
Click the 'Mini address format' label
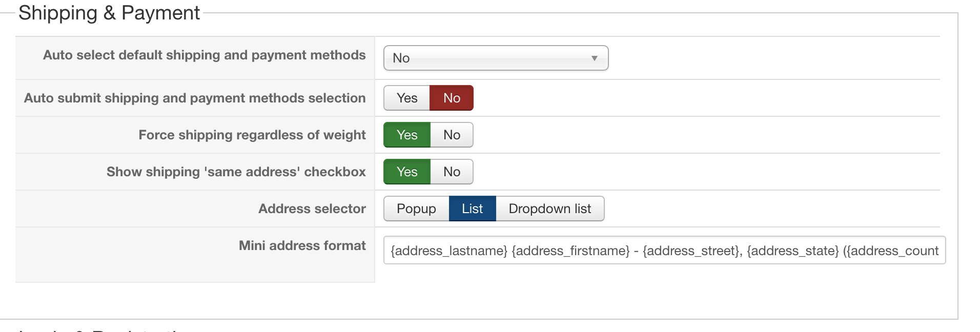[x=302, y=245]
